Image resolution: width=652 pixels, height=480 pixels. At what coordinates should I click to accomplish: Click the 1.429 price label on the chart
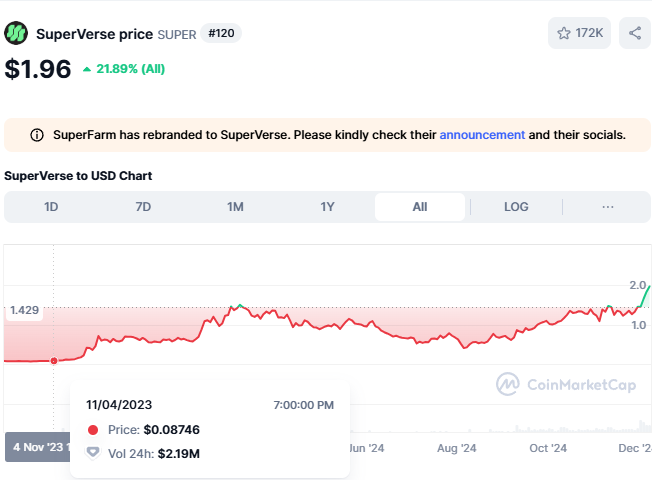point(24,311)
